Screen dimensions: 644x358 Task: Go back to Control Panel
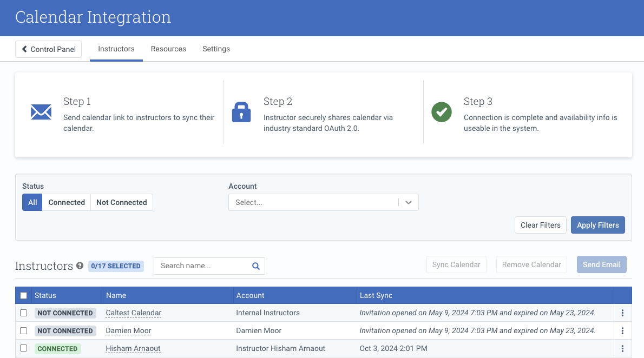(x=49, y=49)
